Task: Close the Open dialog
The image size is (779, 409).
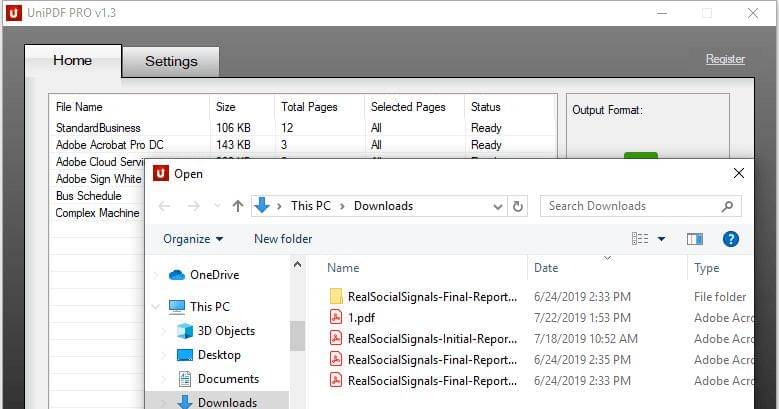Action: [739, 173]
